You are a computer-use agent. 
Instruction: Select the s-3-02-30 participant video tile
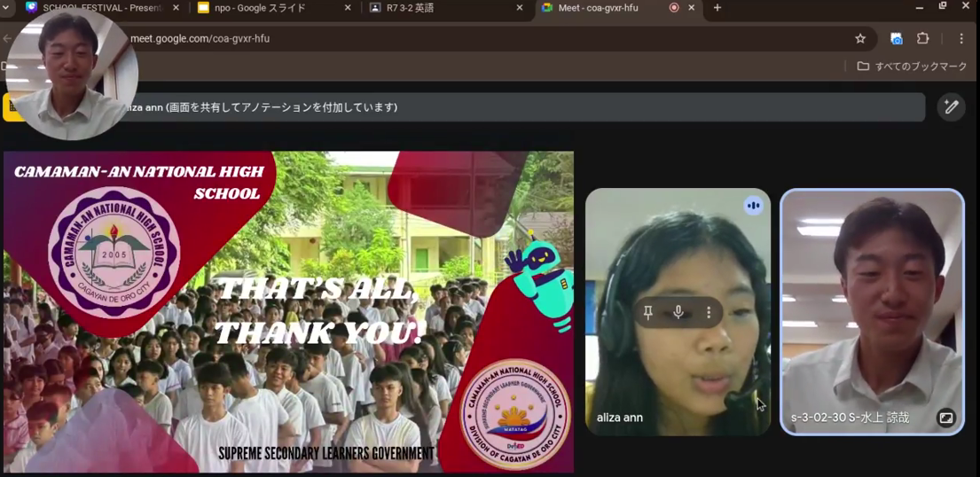click(x=872, y=311)
